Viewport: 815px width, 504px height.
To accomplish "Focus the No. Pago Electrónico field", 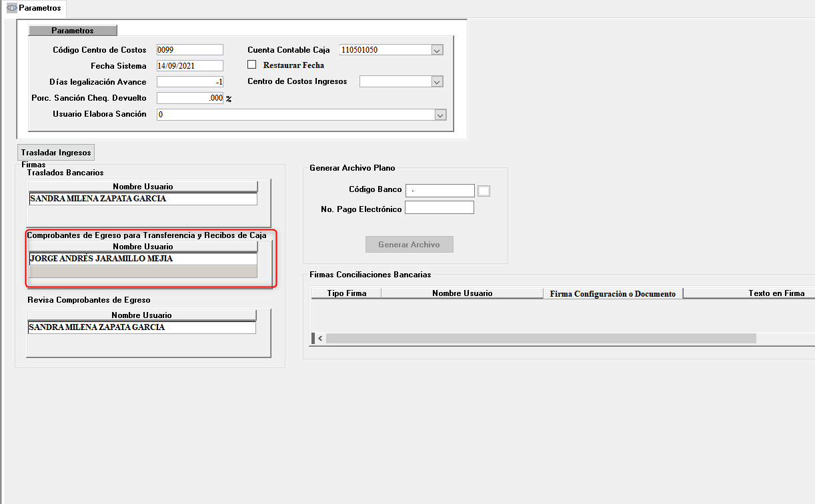I will (x=439, y=208).
